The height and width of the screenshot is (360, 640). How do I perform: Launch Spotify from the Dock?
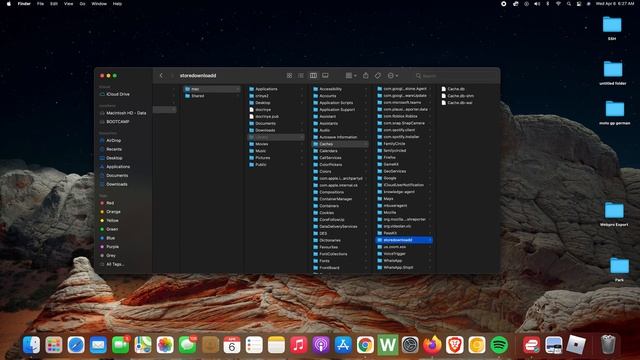[499, 345]
